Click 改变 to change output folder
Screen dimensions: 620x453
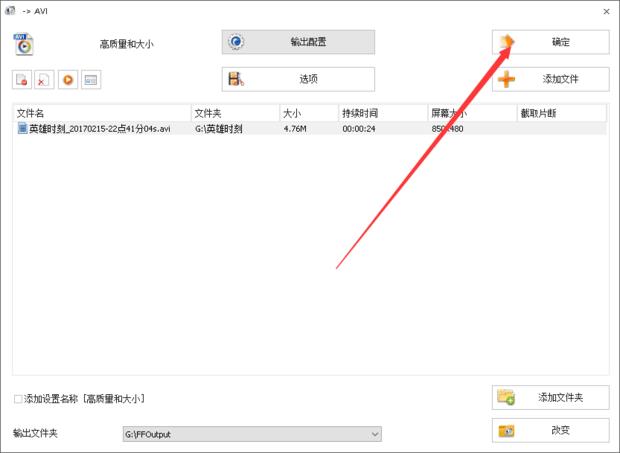tap(550, 430)
